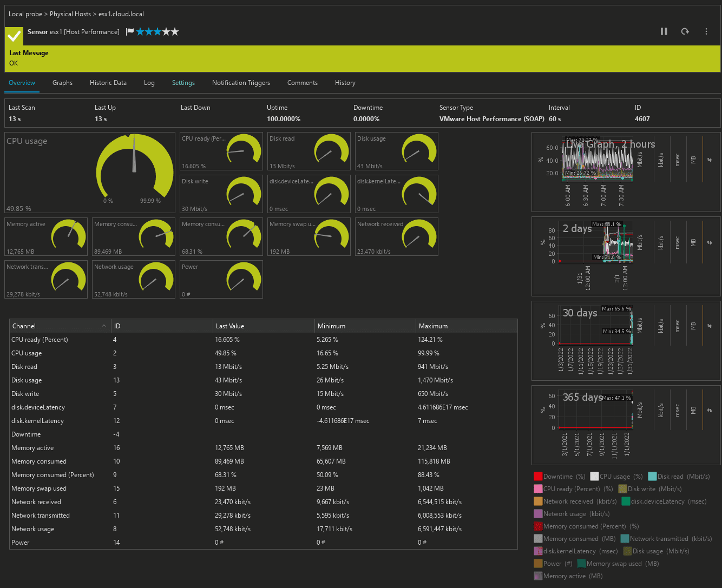This screenshot has width=722, height=588.
Task: Click the scan now refresh icon
Action: pyautogui.click(x=685, y=31)
